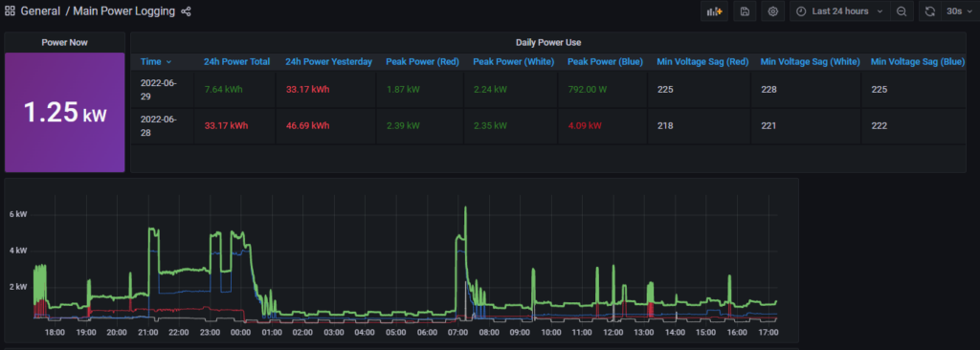Sort by Peak Power (White) column

click(514, 61)
